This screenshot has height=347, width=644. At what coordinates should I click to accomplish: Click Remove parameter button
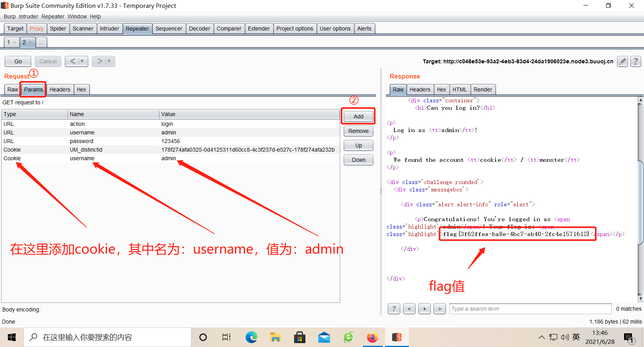pos(359,131)
